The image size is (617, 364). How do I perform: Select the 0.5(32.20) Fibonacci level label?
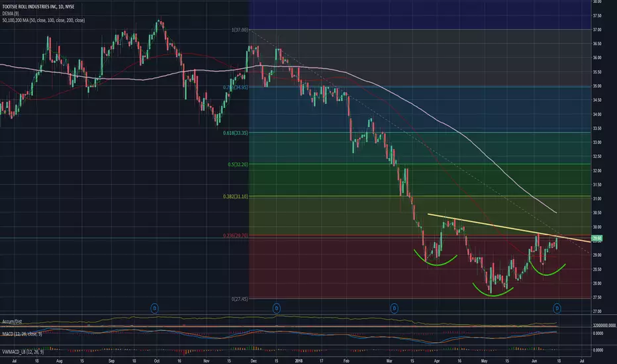[238, 165]
